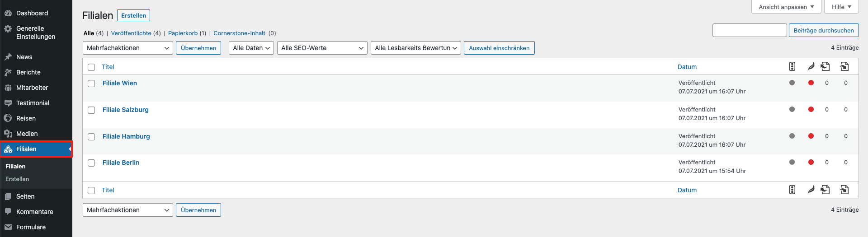Click the Generelle Einstellungen gear icon

(x=8, y=29)
